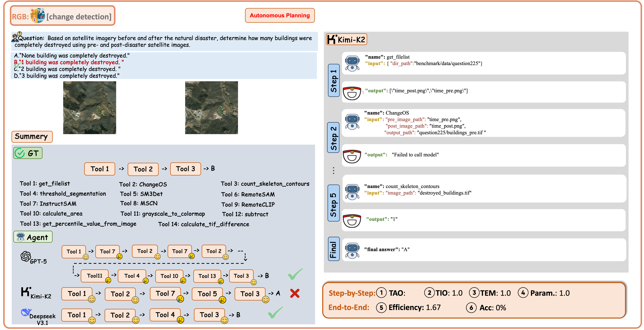Image resolution: width=644 pixels, height=330 pixels.
Task: Click the GPT-5 OpenAI logo icon
Action: 26,256
